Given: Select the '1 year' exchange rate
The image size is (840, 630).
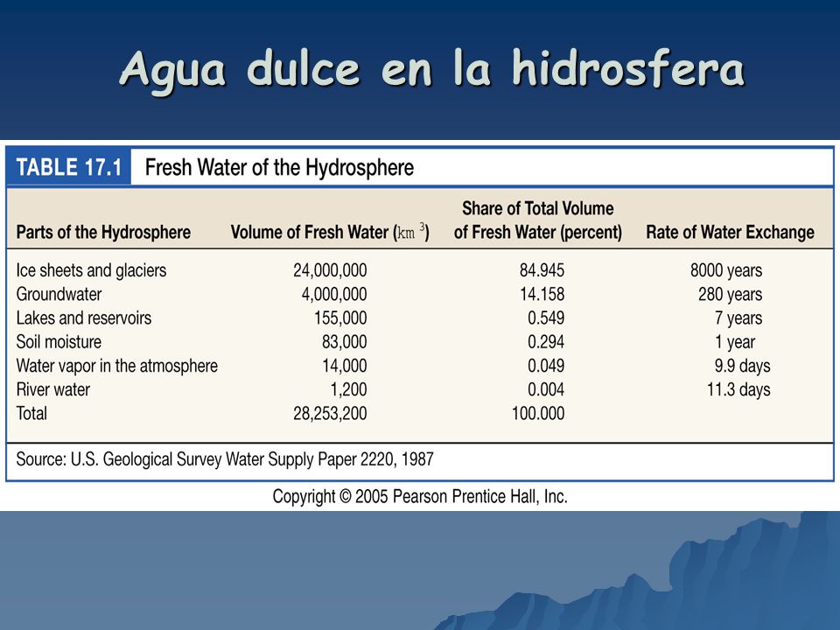Looking at the screenshot, I should (735, 342).
